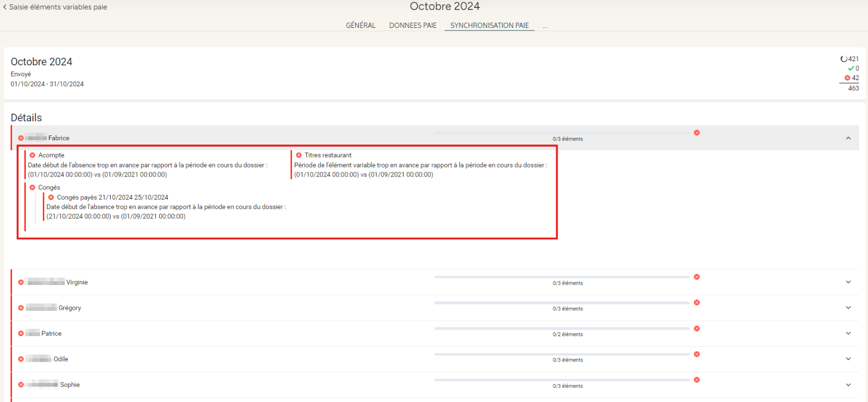The width and height of the screenshot is (868, 402).
Task: Click the red error count icon showing 42
Action: (x=847, y=78)
